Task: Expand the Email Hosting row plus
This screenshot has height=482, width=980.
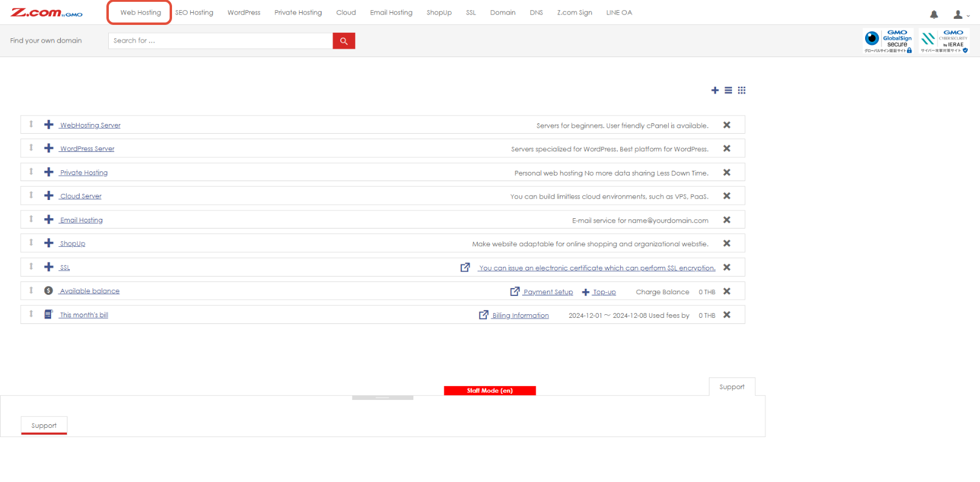Action: pos(49,219)
